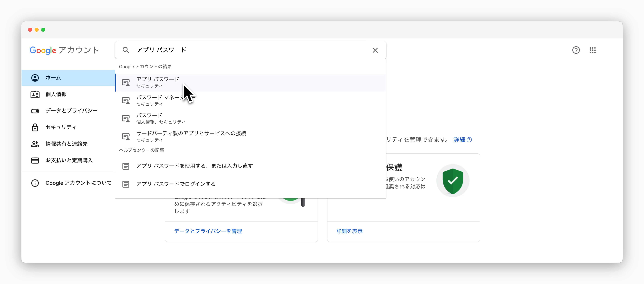Open the Google apps grid icon
The image size is (644, 284).
(592, 50)
